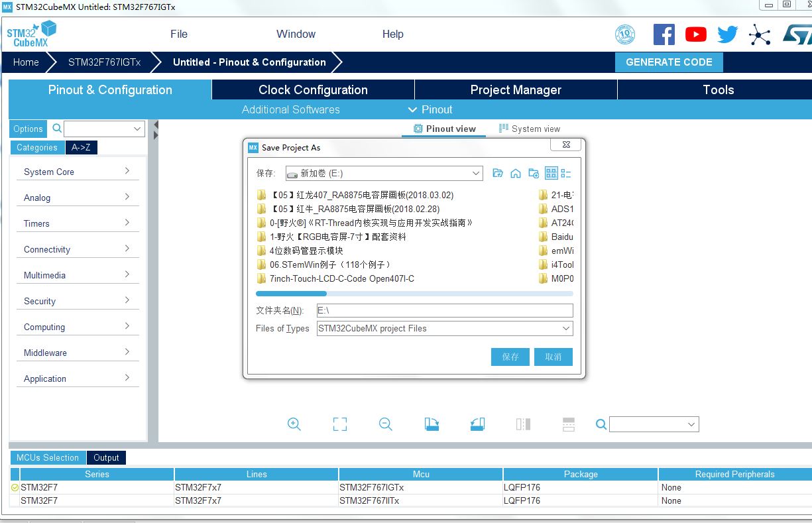Switch to System view
This screenshot has width=812, height=523.
[529, 129]
